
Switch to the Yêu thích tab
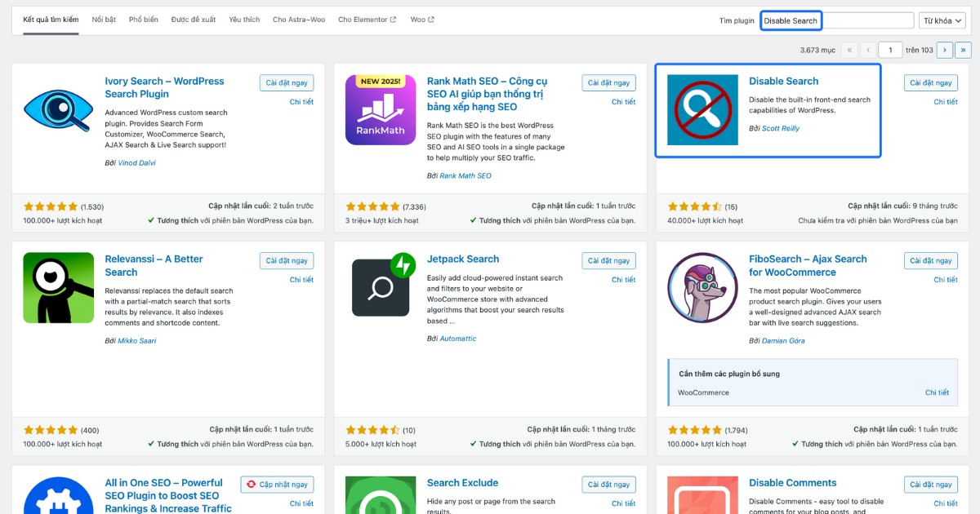point(243,20)
